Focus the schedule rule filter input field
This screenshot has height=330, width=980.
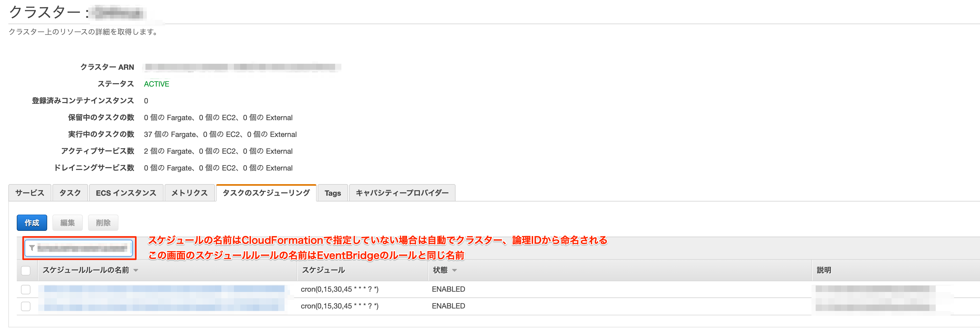coord(79,248)
